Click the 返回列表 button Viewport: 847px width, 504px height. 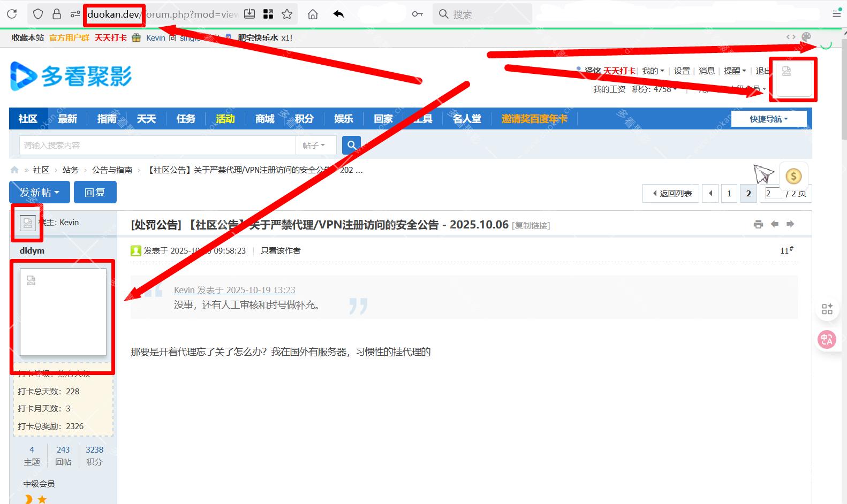(671, 193)
